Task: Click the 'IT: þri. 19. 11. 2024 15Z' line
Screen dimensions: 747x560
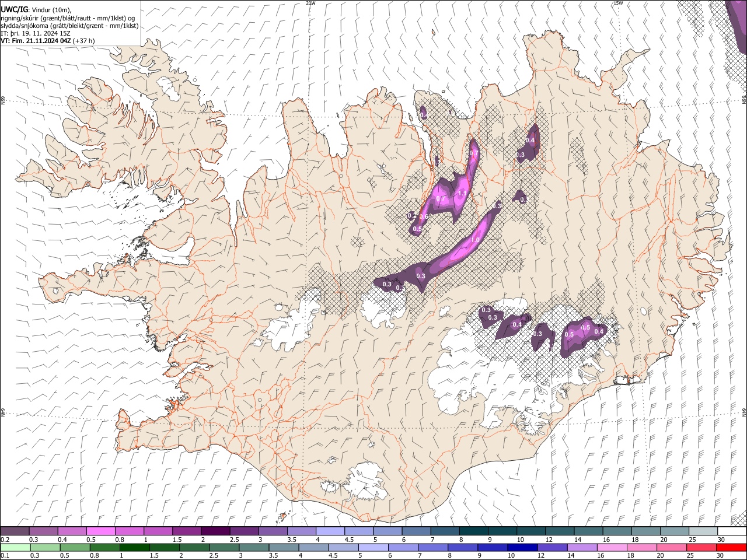Action: point(36,33)
